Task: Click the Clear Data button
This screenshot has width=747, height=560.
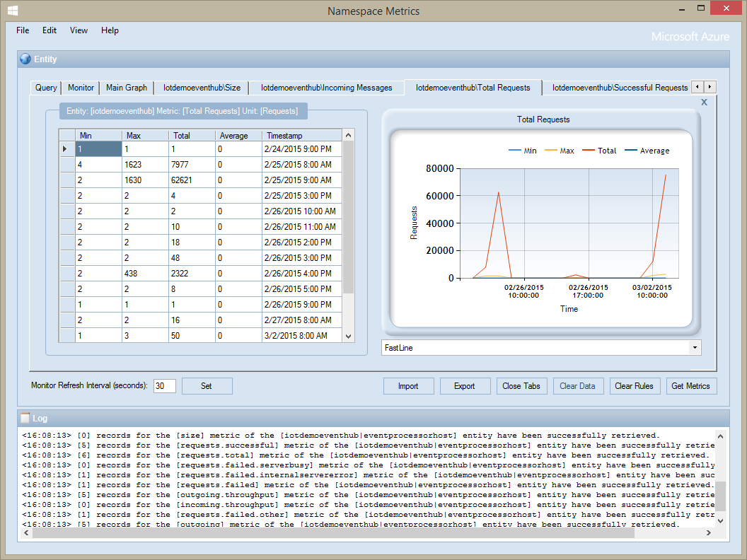Action: pos(577,386)
